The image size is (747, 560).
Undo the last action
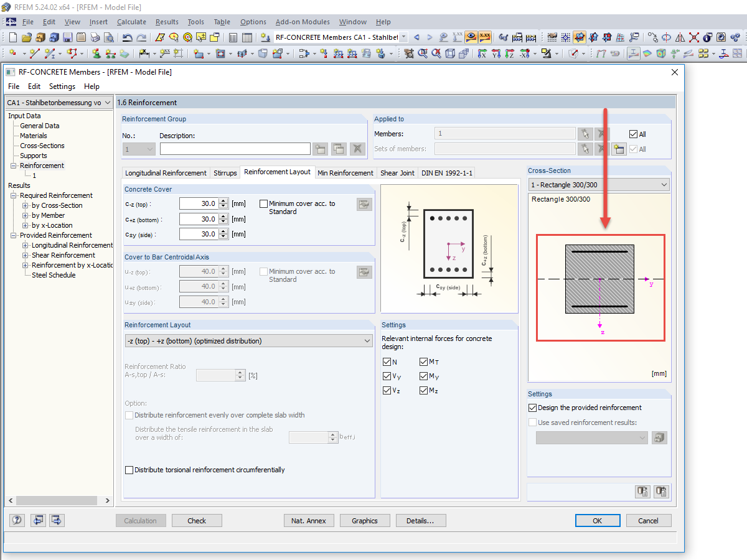coord(127,37)
